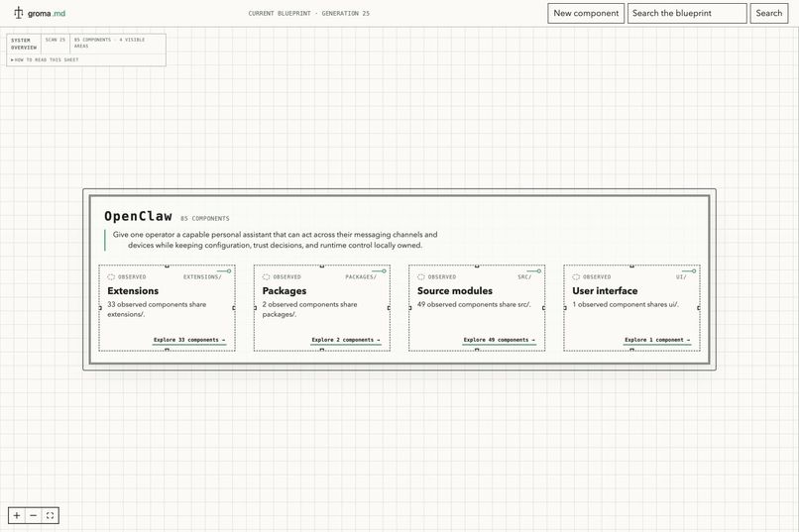Click the OpenClaw description paragraph
The width and height of the screenshot is (799, 532).
click(276, 240)
